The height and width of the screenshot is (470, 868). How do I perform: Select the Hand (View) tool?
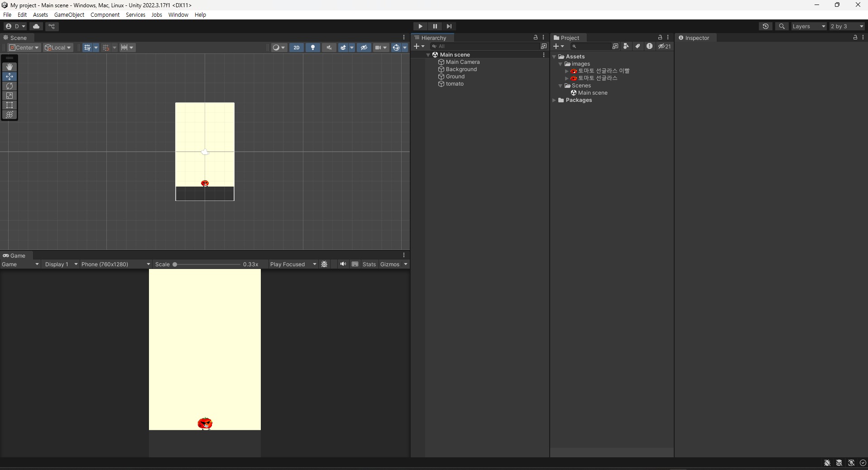(10, 67)
